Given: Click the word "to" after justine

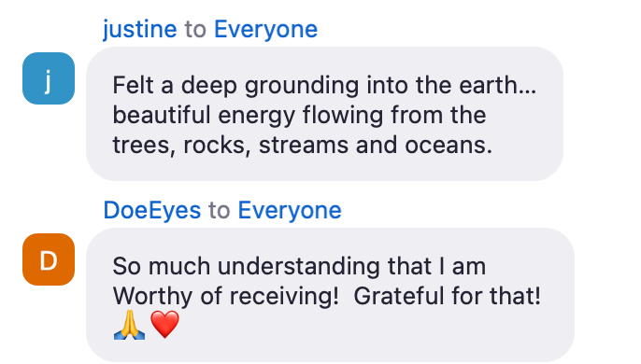Looking at the screenshot, I should (195, 30).
